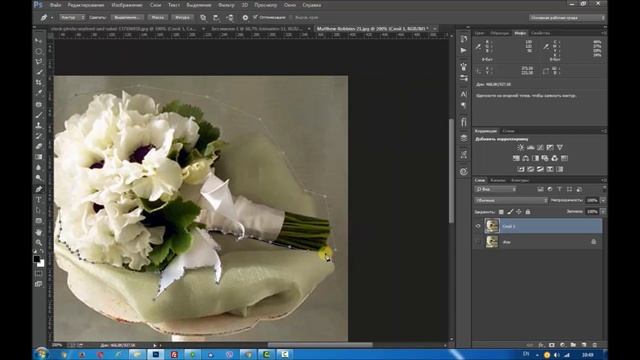Viewport: 640px width, 360px height.
Task: Open the Файл menu
Action: (x=56, y=5)
